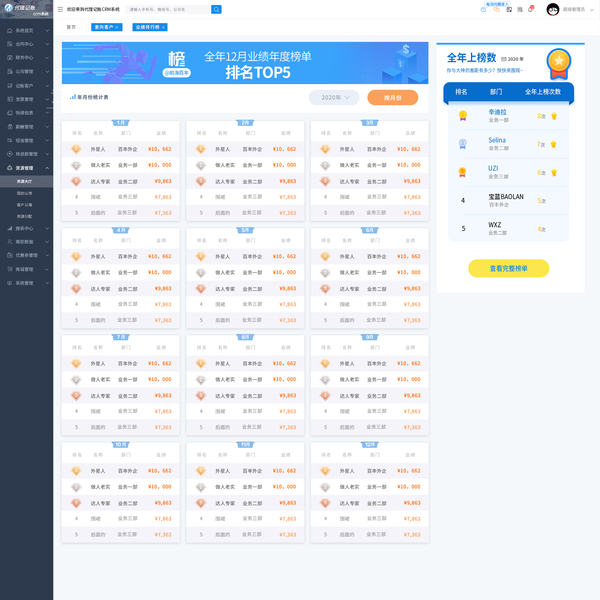600x600 pixels.
Task: Click the 薪酬管理 sidebar icon
Action: click(x=10, y=127)
